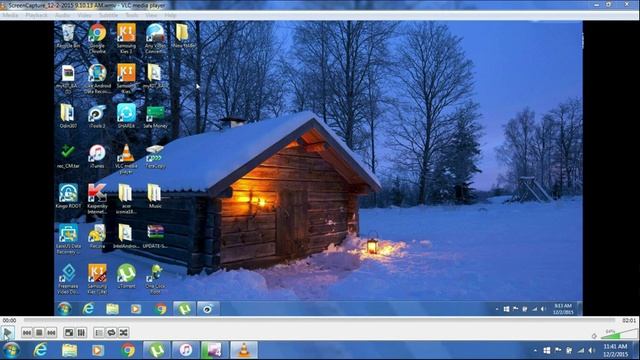Click the system volume icon in the bottom tray

(x=592, y=350)
